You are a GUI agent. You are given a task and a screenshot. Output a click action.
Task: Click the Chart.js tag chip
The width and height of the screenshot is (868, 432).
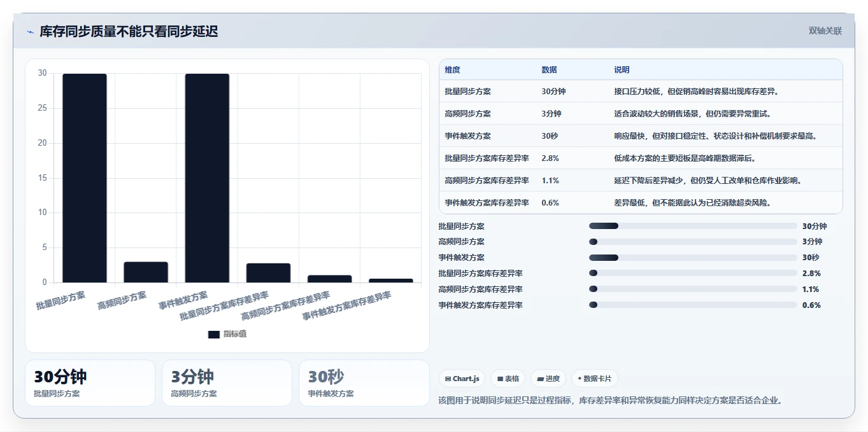tap(462, 379)
